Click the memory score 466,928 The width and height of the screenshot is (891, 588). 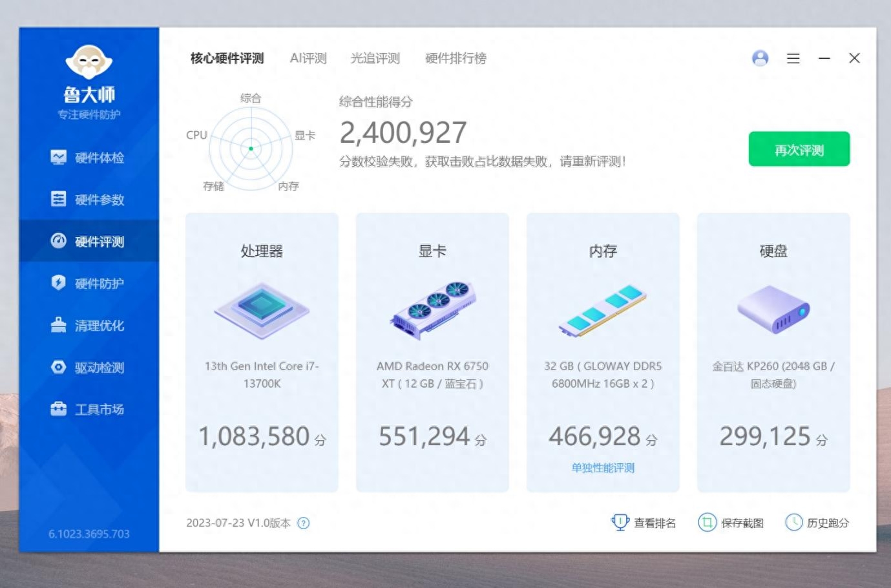594,436
